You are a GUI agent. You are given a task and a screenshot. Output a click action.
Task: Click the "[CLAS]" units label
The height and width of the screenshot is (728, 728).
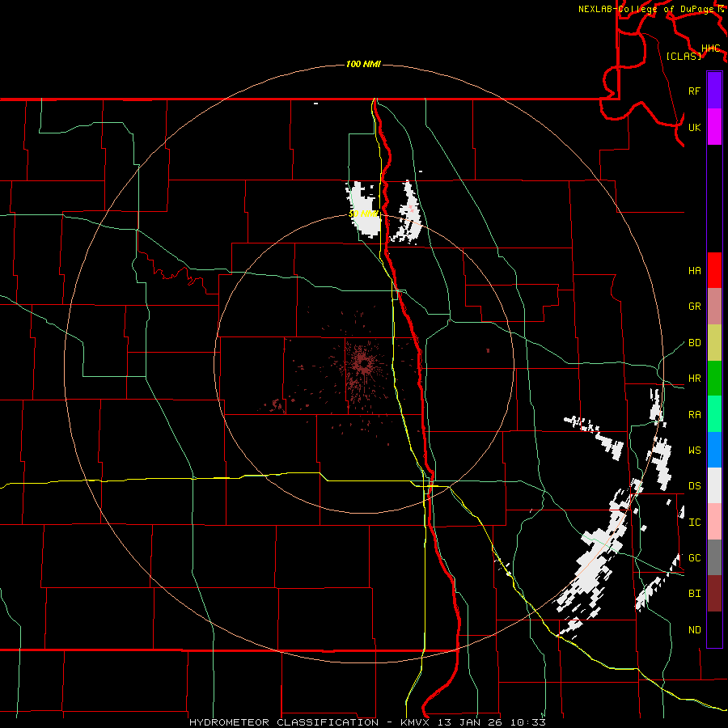[x=684, y=56]
